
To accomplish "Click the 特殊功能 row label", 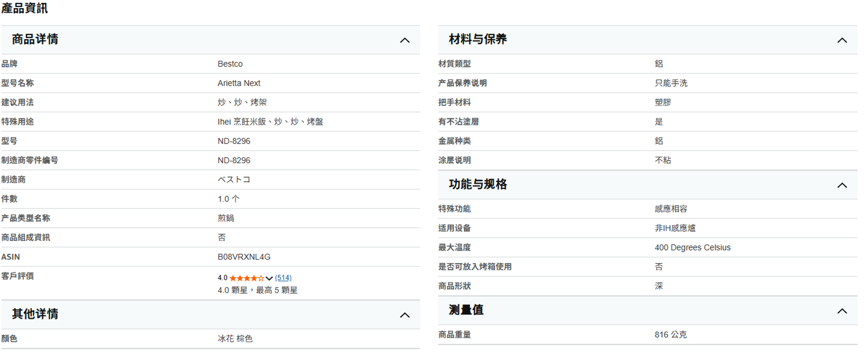I will pyautogui.click(x=454, y=209).
